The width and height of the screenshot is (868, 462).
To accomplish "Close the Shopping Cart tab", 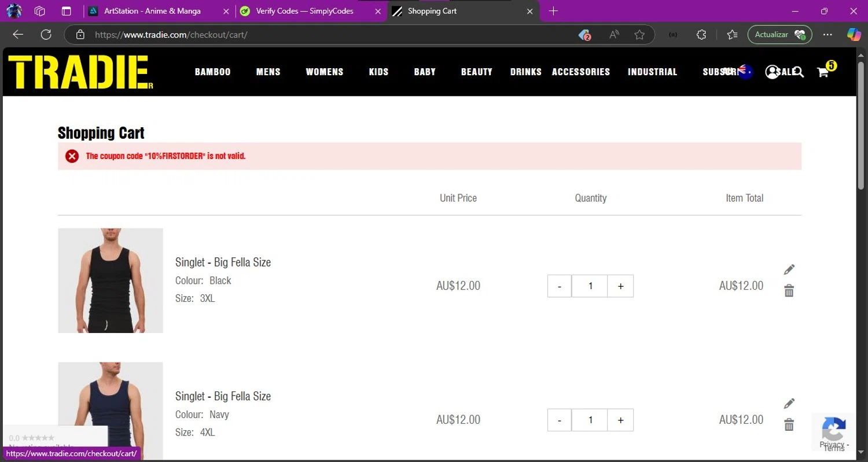I will click(x=530, y=11).
